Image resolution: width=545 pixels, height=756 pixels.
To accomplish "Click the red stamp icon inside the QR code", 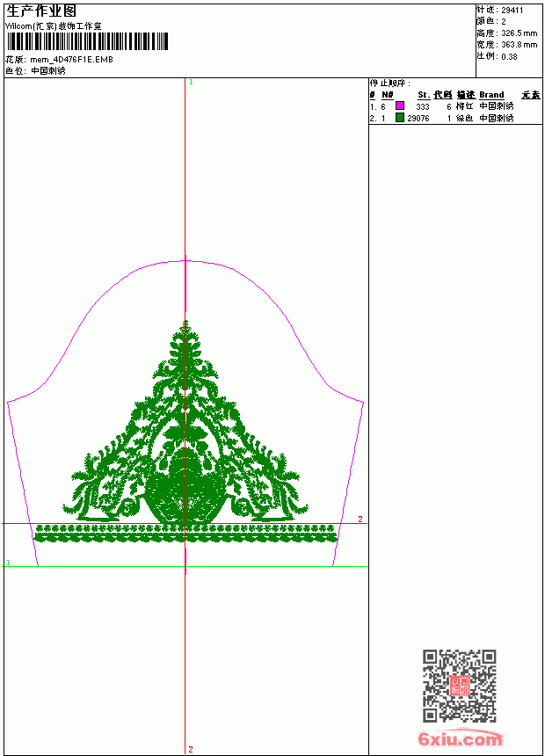I will click(x=460, y=686).
